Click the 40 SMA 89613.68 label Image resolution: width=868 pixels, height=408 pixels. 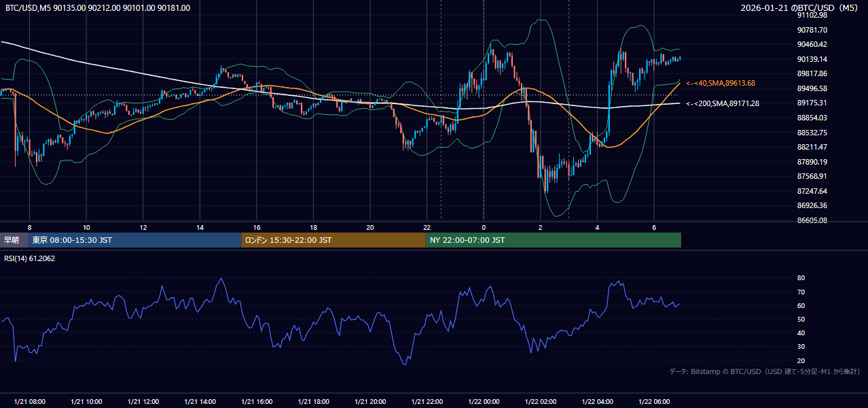[x=721, y=83]
